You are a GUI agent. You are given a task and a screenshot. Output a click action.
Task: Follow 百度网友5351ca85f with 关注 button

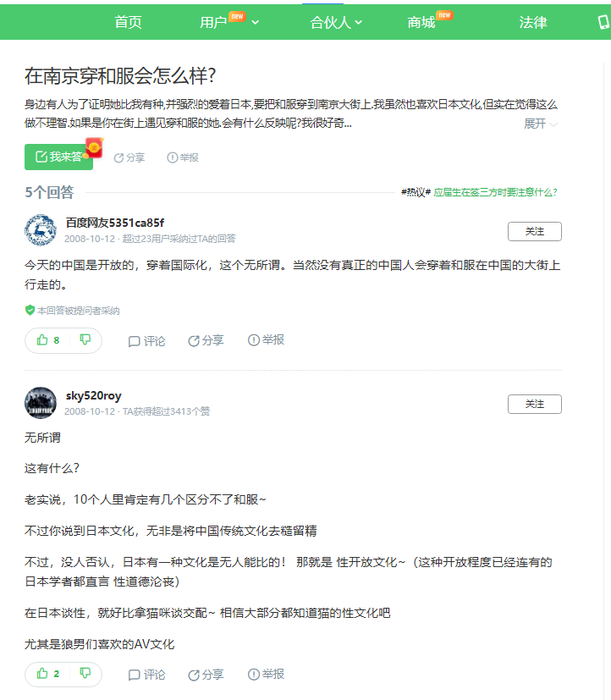tap(534, 231)
